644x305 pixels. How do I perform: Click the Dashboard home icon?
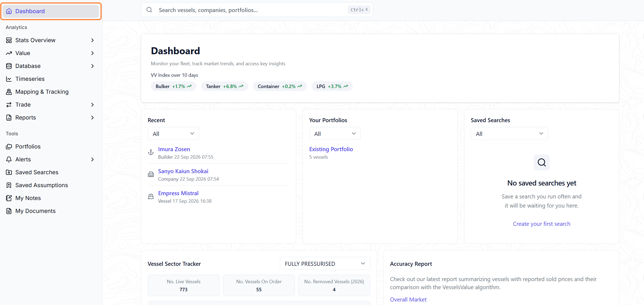[9, 11]
